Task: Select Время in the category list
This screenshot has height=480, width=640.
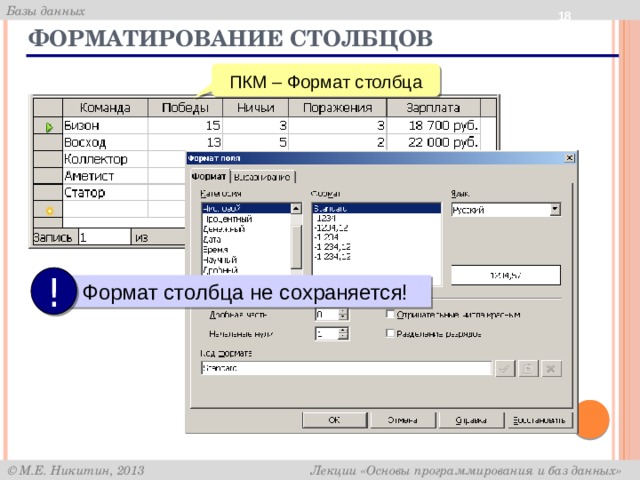Action: click(x=246, y=249)
